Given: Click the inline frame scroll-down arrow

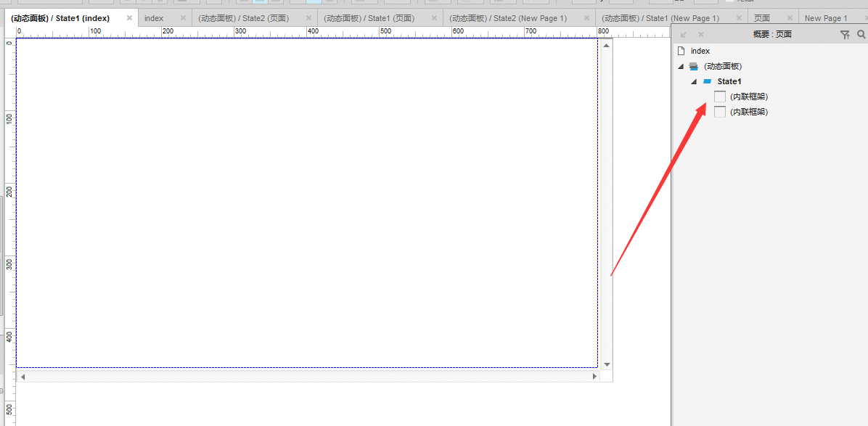Looking at the screenshot, I should [x=606, y=364].
